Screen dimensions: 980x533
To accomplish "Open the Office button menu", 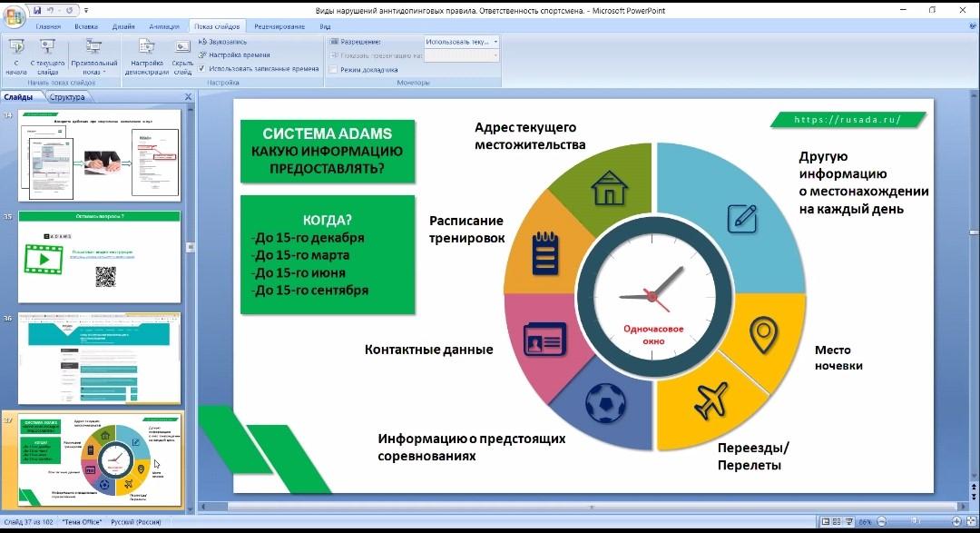I will click(x=14, y=15).
